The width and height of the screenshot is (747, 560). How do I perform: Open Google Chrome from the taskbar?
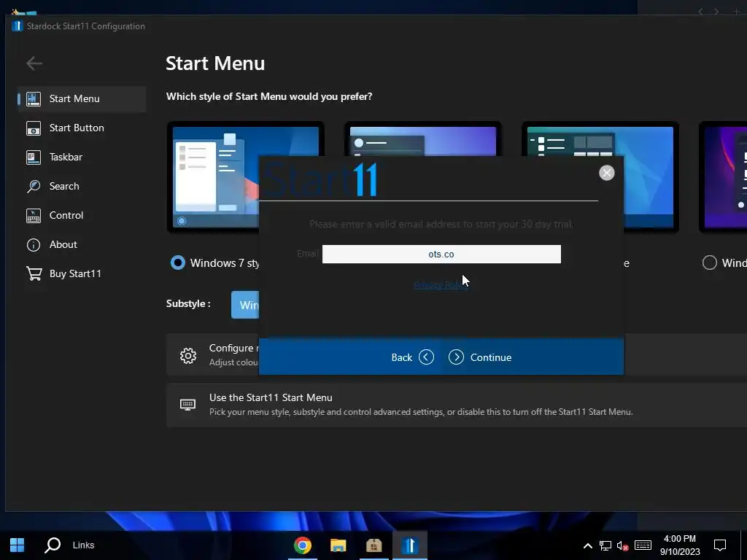click(303, 545)
